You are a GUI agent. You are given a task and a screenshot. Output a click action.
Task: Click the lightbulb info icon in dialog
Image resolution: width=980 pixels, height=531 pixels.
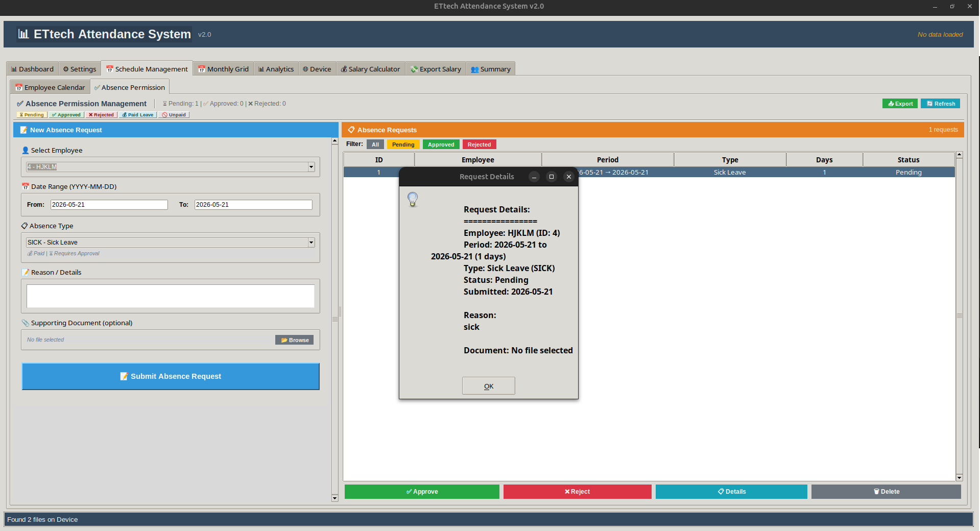[x=413, y=199]
